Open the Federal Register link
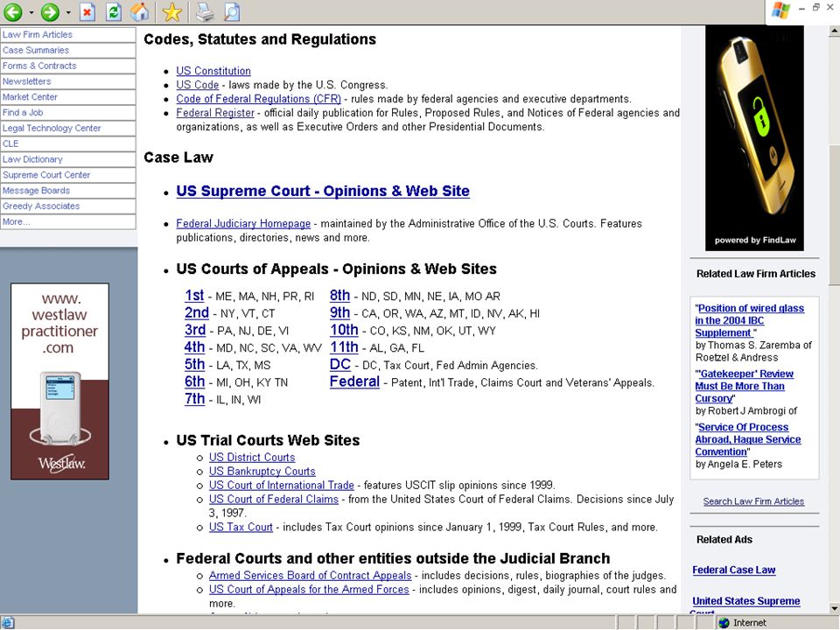This screenshot has width=840, height=630. point(215,113)
